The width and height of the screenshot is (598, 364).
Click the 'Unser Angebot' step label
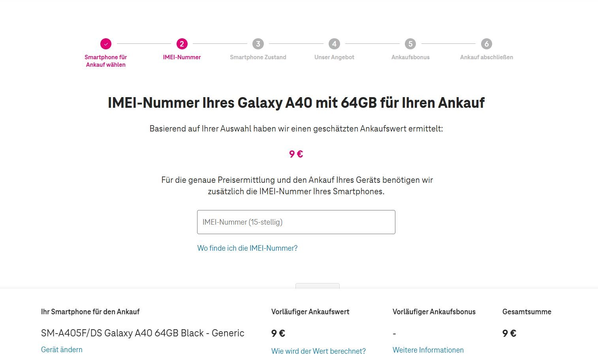334,57
